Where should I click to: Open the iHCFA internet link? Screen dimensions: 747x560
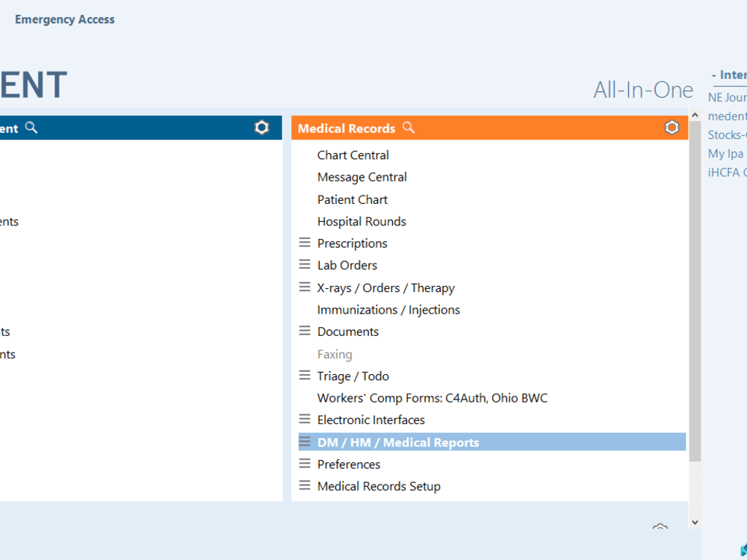[x=727, y=172]
